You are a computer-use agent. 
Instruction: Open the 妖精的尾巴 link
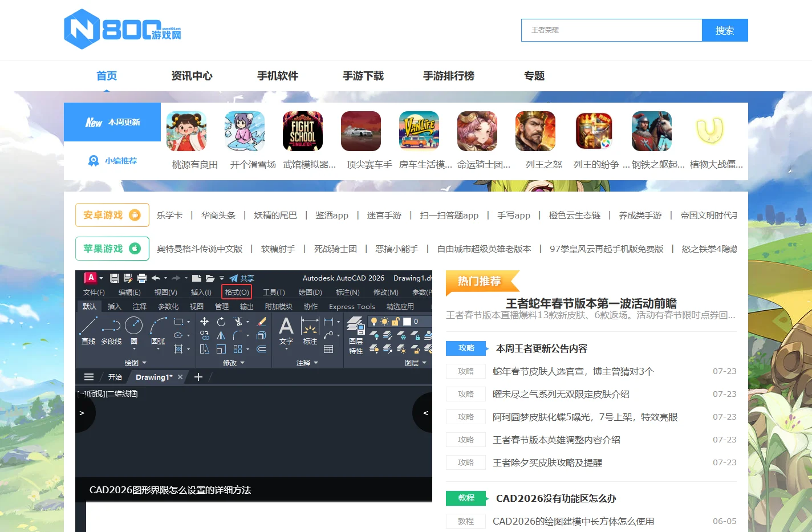pyautogui.click(x=275, y=215)
